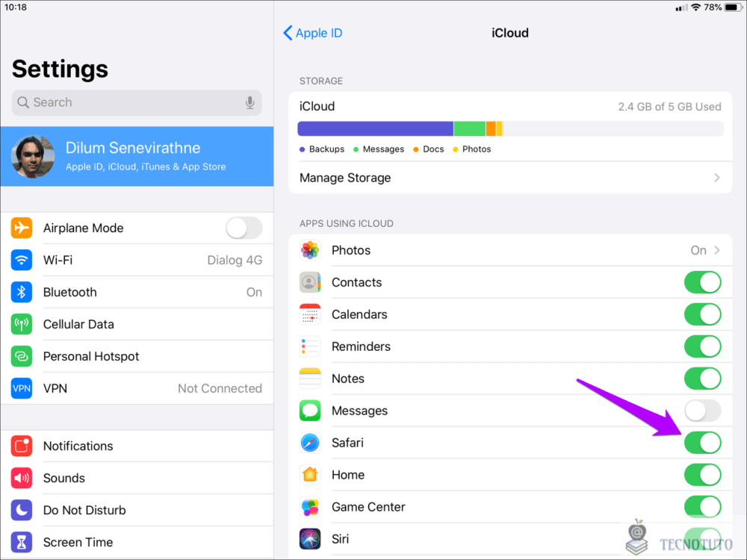Tap the Messages app icon
Viewport: 747px width, 560px height.
(310, 411)
